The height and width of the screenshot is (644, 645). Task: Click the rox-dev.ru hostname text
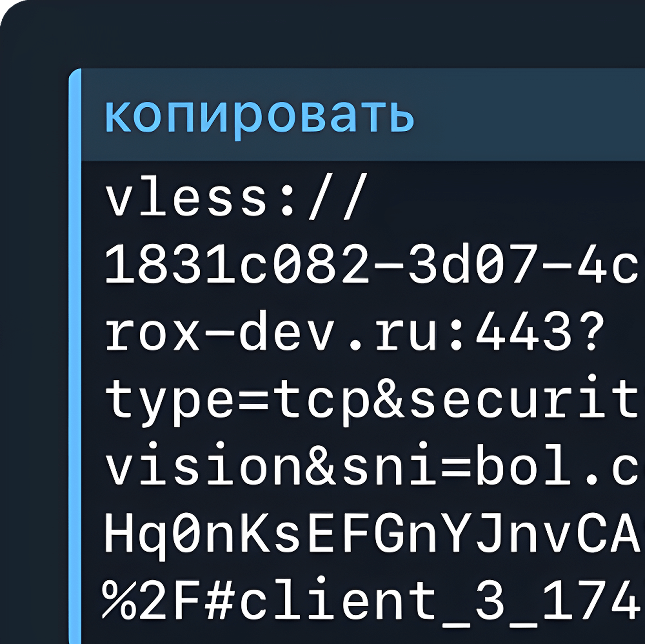click(271, 333)
